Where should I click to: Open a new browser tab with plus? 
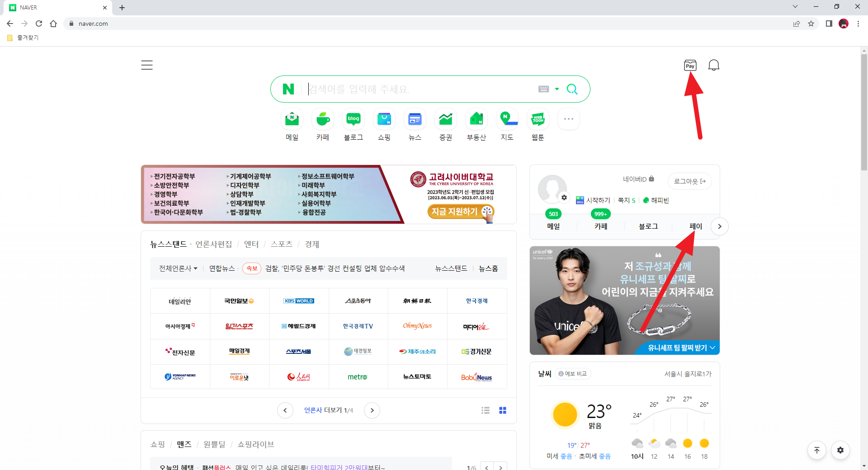click(122, 8)
